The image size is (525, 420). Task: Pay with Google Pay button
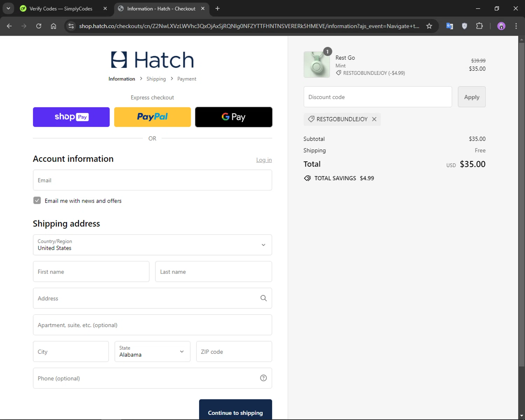point(233,117)
